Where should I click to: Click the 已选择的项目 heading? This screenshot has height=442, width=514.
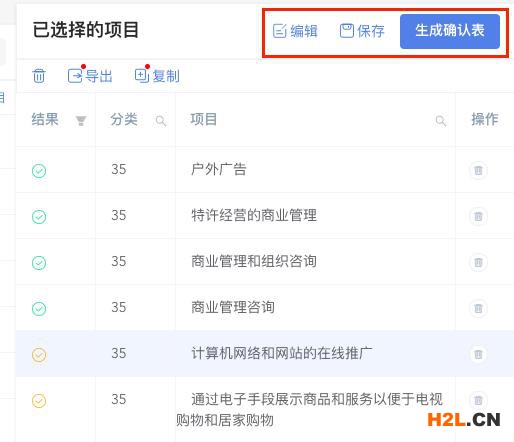click(x=85, y=30)
